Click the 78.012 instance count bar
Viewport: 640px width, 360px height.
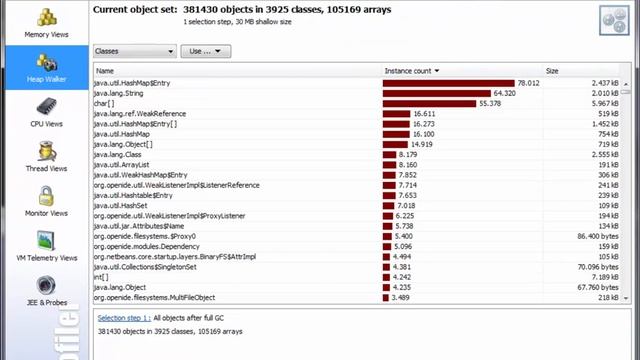tap(449, 83)
